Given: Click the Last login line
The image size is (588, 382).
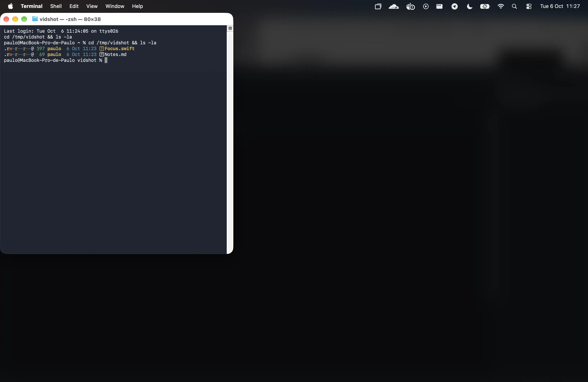Looking at the screenshot, I should tap(61, 31).
